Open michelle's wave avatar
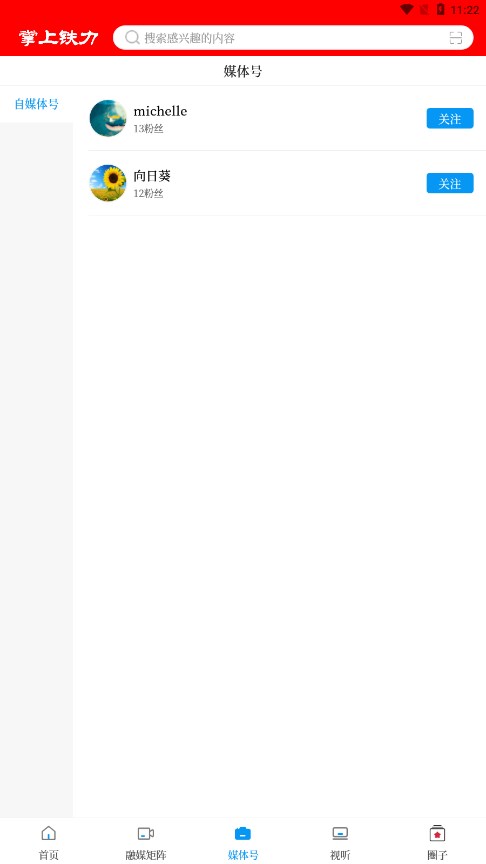Screen dimensions: 486x864 click(x=108, y=118)
